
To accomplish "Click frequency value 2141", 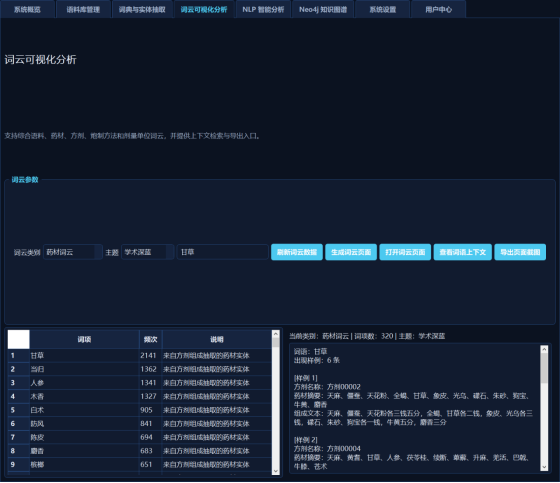I will click(x=150, y=355).
